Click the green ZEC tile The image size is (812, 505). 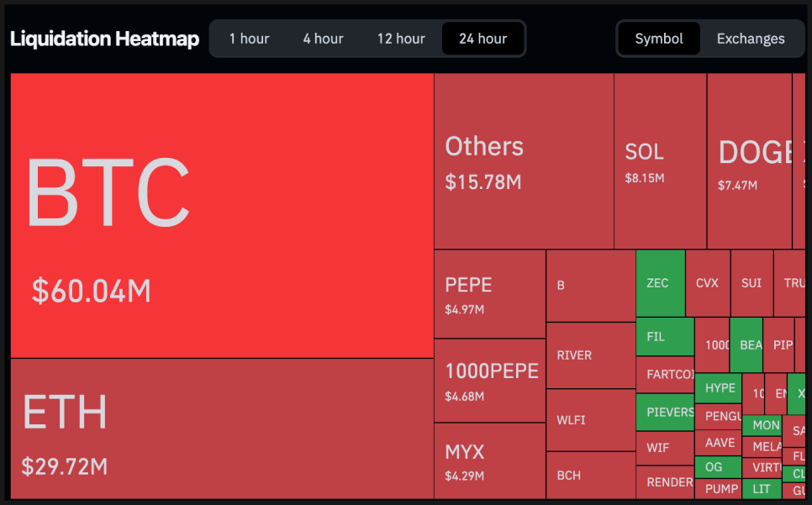click(660, 283)
